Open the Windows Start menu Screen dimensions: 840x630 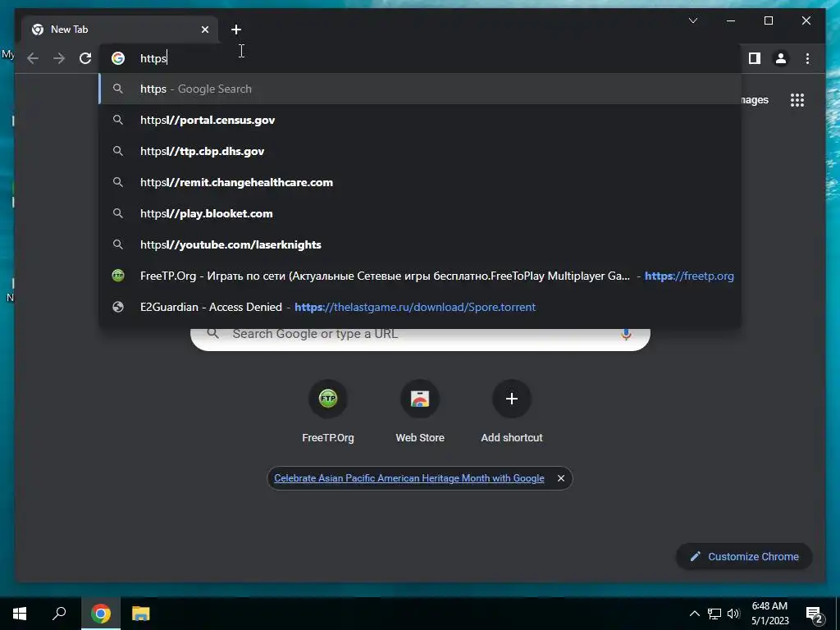pos(20,614)
